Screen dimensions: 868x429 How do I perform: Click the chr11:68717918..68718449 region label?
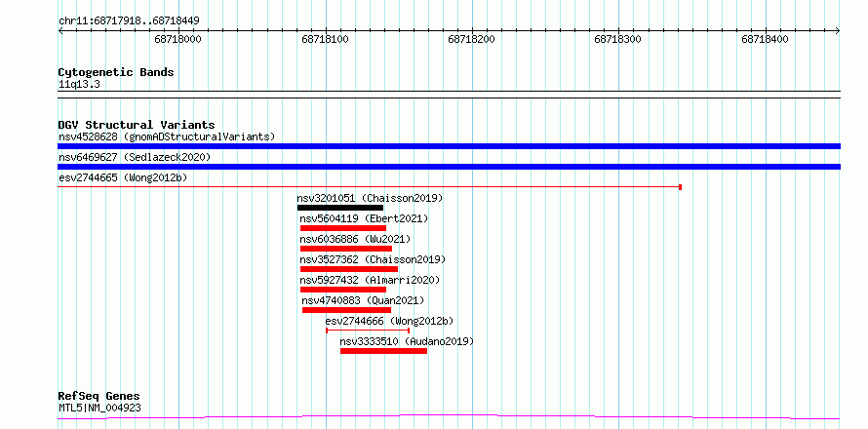[x=129, y=21]
